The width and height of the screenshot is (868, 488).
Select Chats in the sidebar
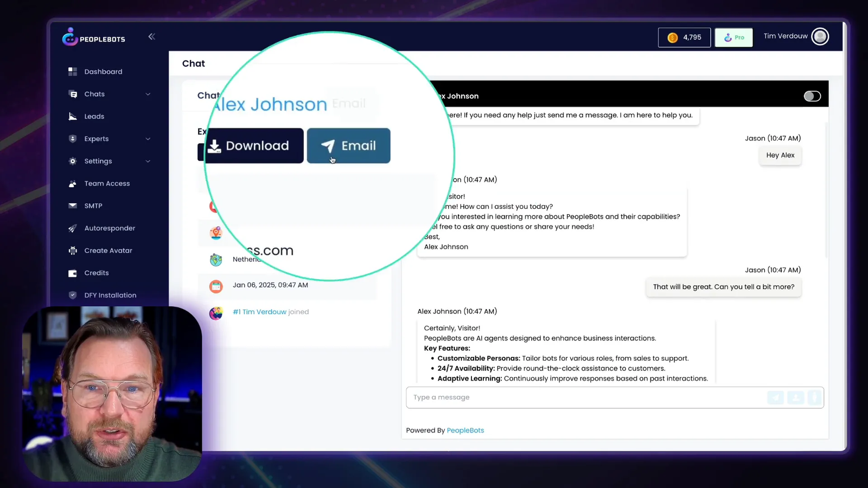click(x=94, y=94)
